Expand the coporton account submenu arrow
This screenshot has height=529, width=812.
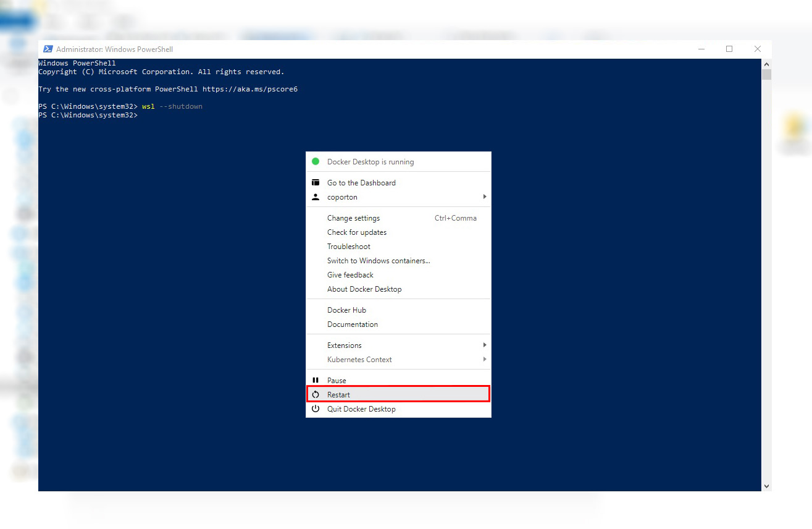[485, 197]
